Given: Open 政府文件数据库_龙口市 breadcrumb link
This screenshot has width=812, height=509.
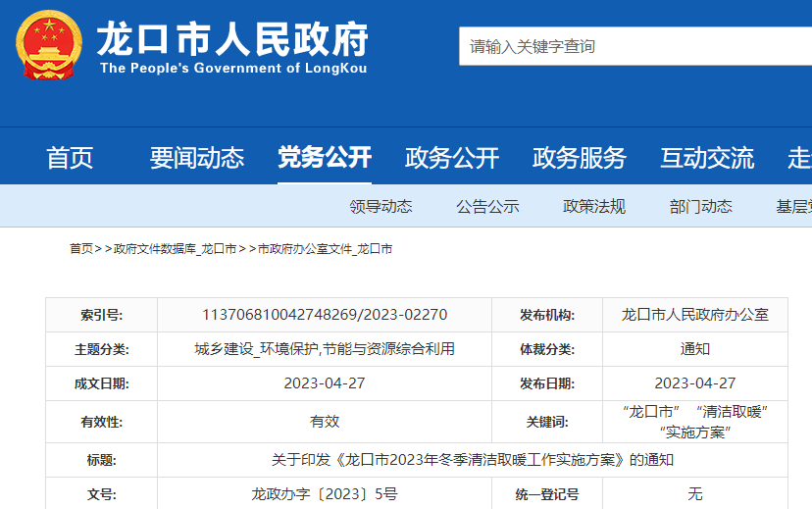Looking at the screenshot, I should [x=175, y=249].
